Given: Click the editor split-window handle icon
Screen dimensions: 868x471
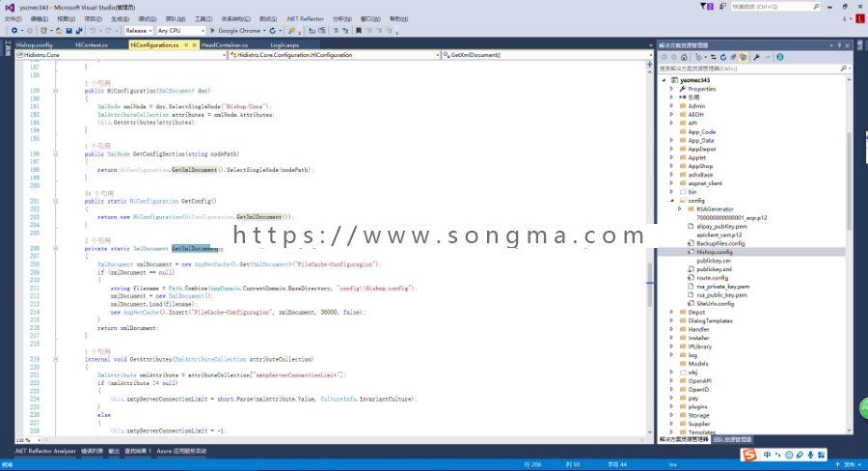Looking at the screenshot, I should click(x=650, y=65).
